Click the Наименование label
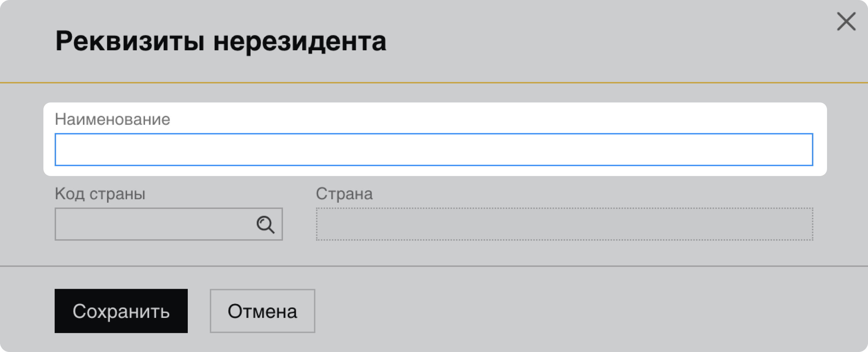868x352 pixels. [112, 119]
